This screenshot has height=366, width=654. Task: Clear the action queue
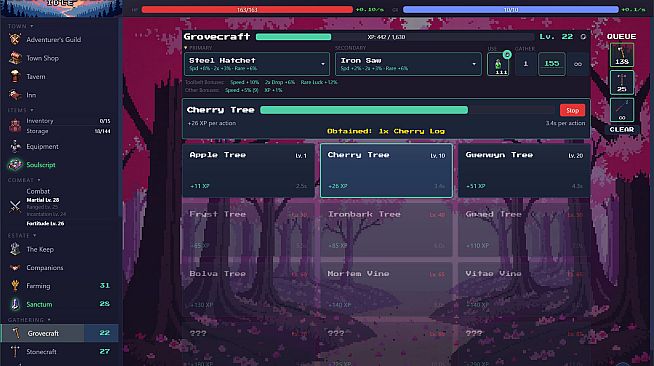621,130
